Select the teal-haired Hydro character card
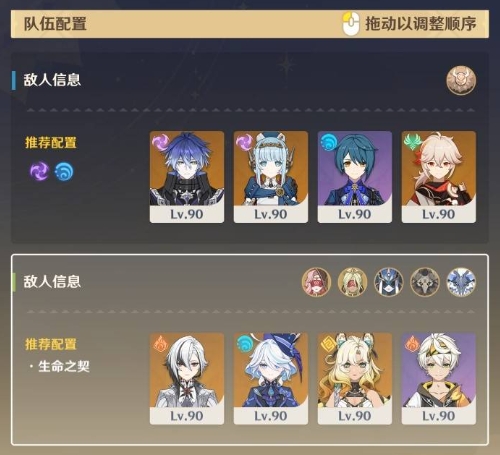 (355, 177)
